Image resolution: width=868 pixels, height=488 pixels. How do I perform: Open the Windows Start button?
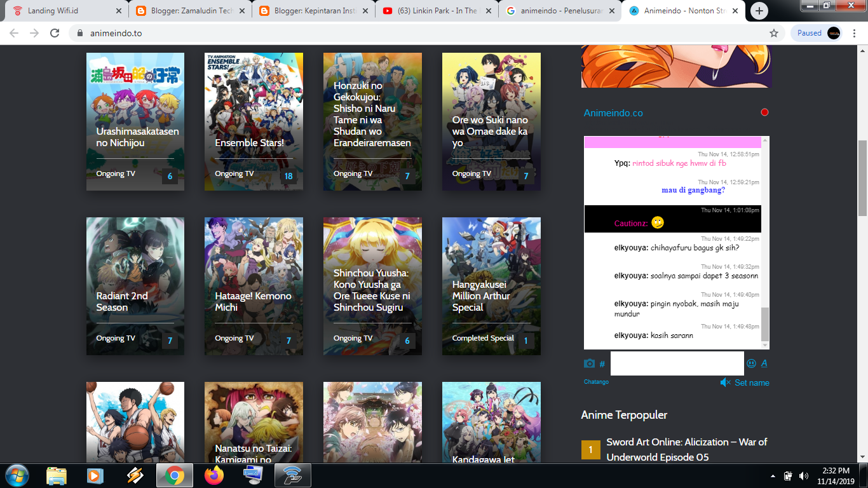coord(17,475)
